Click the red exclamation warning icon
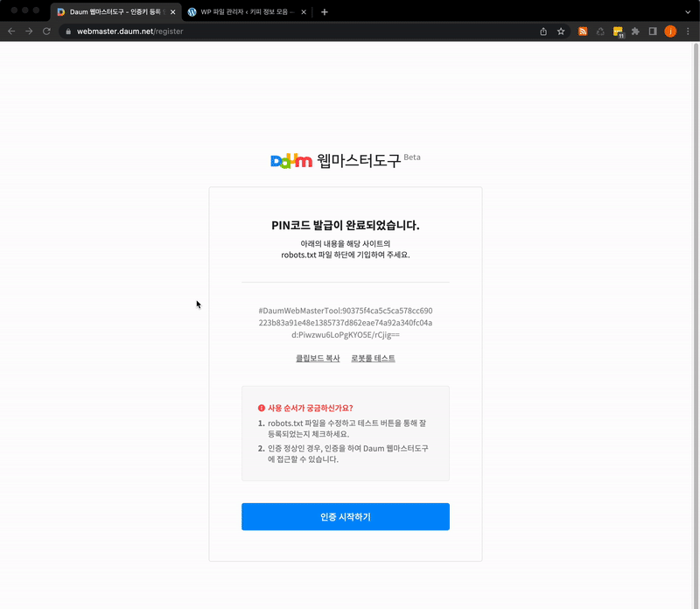Image resolution: width=700 pixels, height=609 pixels. [x=262, y=408]
